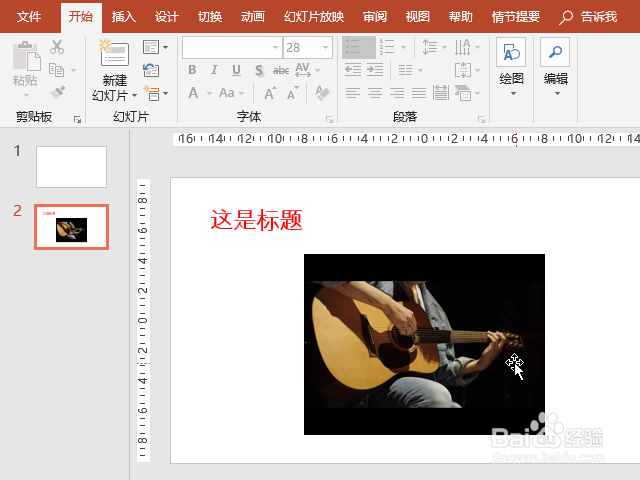
Task: Switch to the Design (设计) tab
Action: (x=167, y=17)
